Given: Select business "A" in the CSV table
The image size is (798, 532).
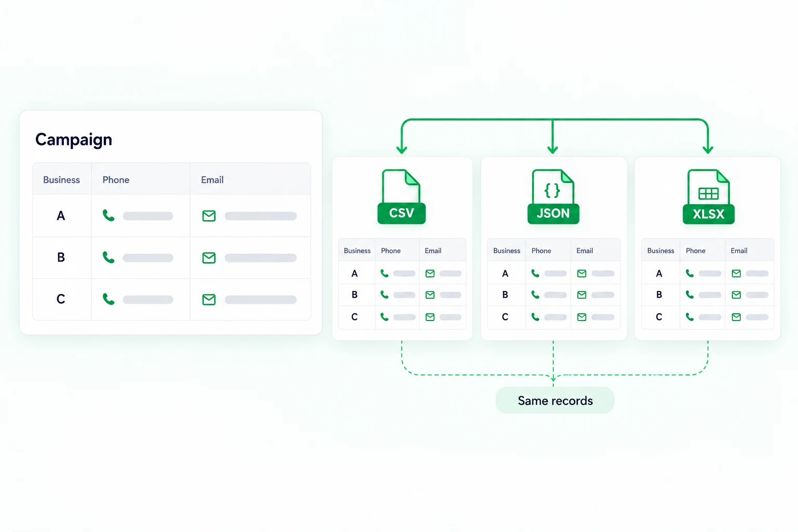Looking at the screenshot, I should coord(354,273).
